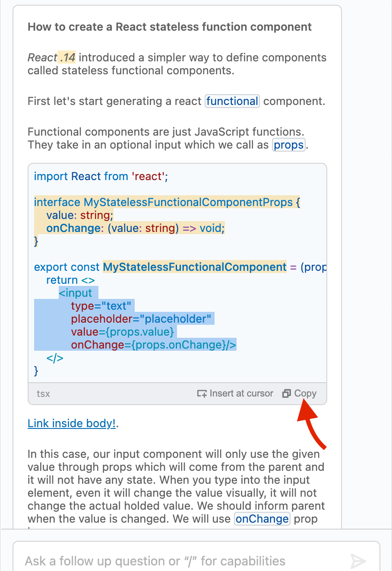This screenshot has width=392, height=571.
Task: Click the 'props' inline code chip
Action: (289, 145)
